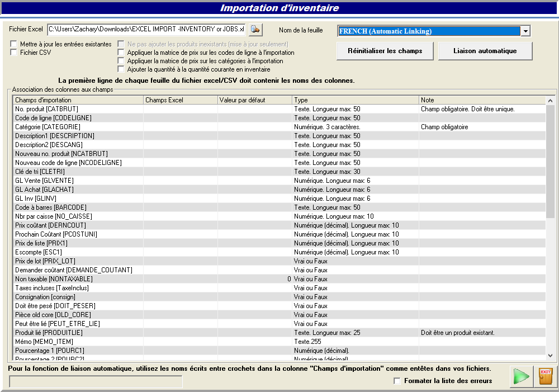Click type 'Texte. Longueur max: 30'
This screenshot has height=392, width=559.
pyautogui.click(x=327, y=172)
